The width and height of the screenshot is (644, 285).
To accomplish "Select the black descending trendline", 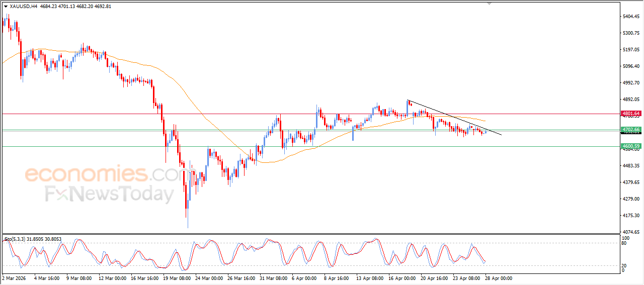I will [453, 117].
